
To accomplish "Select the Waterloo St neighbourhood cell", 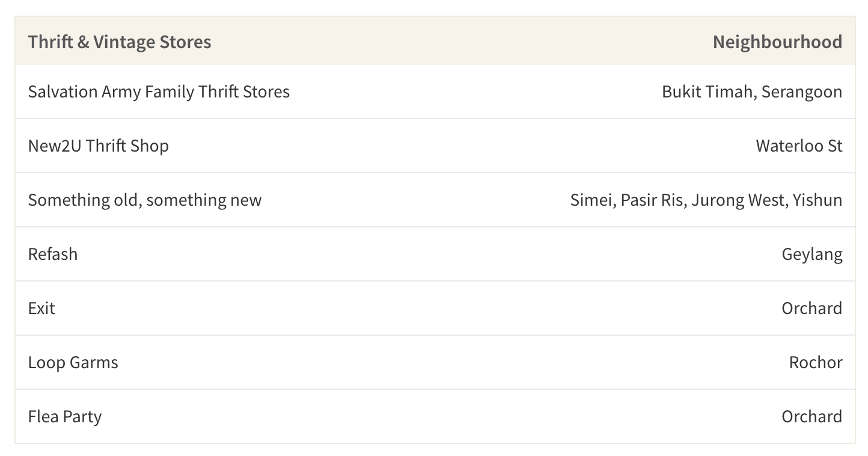I will [799, 146].
